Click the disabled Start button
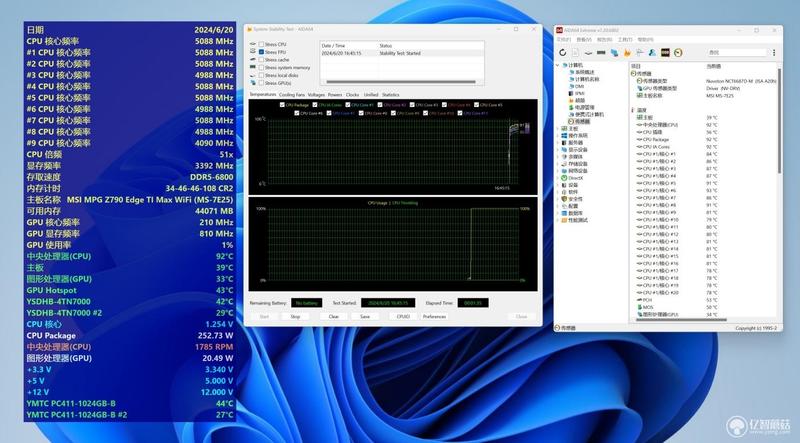800x443 pixels. [x=264, y=317]
